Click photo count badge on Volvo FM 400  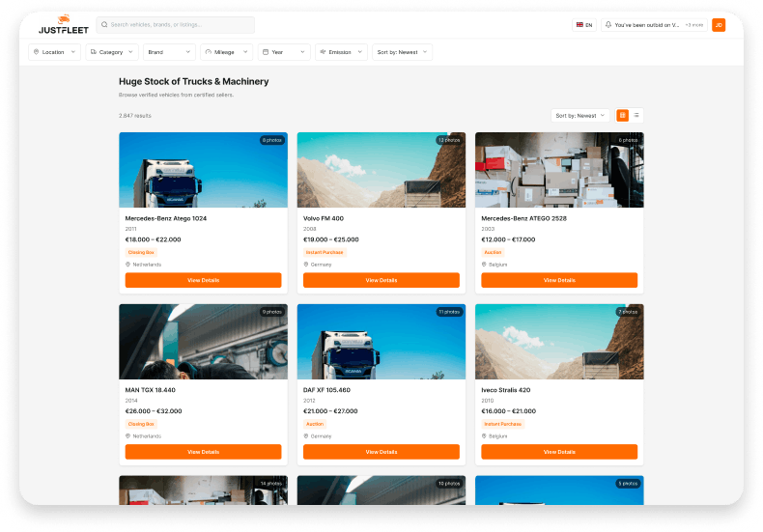click(x=449, y=140)
